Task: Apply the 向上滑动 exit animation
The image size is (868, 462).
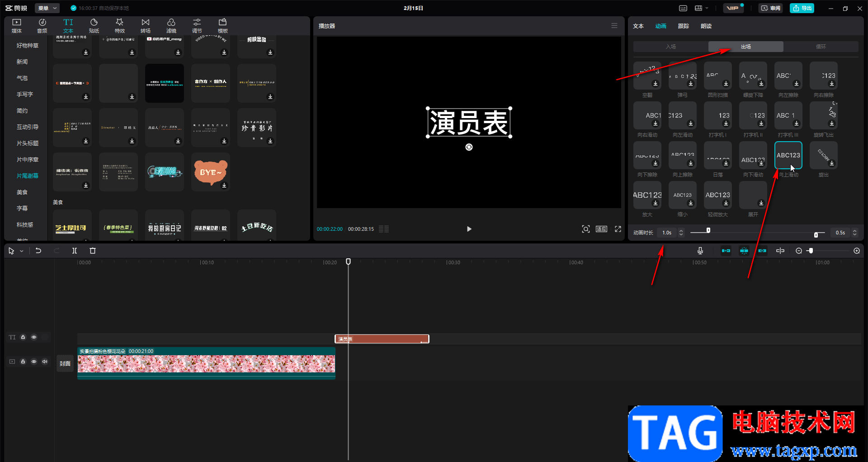Action: coord(788,155)
